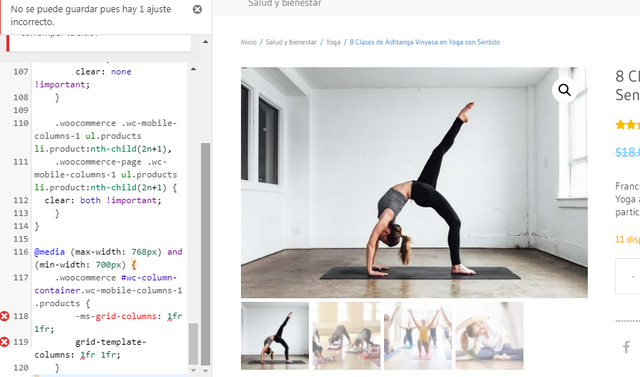The width and height of the screenshot is (640, 377).
Task: Dismiss the incorrect setting error notice
Action: 197,9
